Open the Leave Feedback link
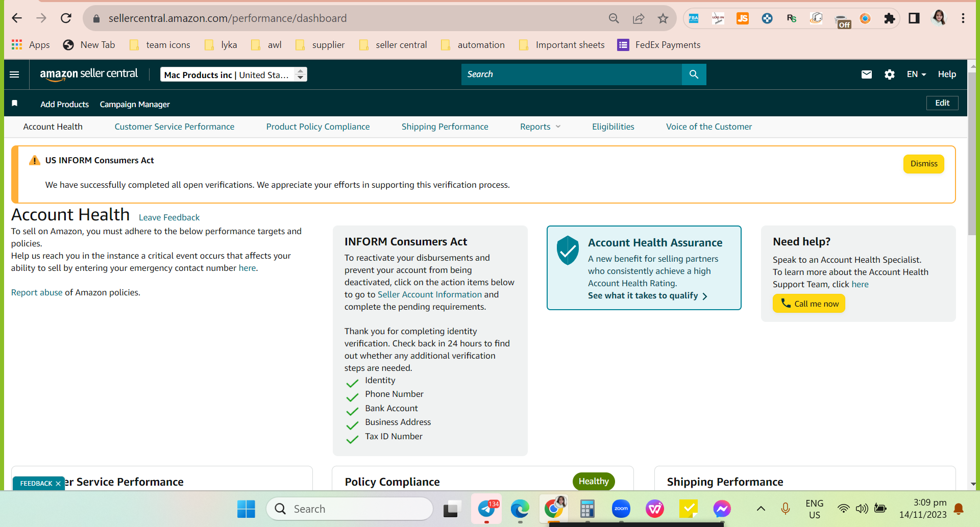This screenshot has height=527, width=980. point(169,217)
